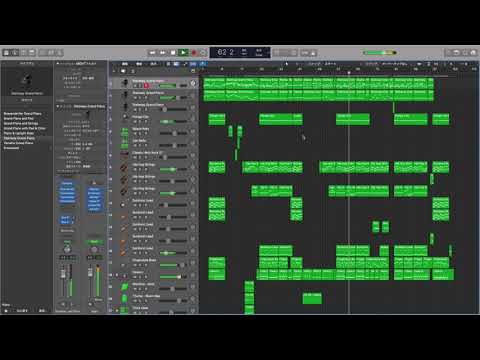Click the red Record button

click(x=194, y=53)
